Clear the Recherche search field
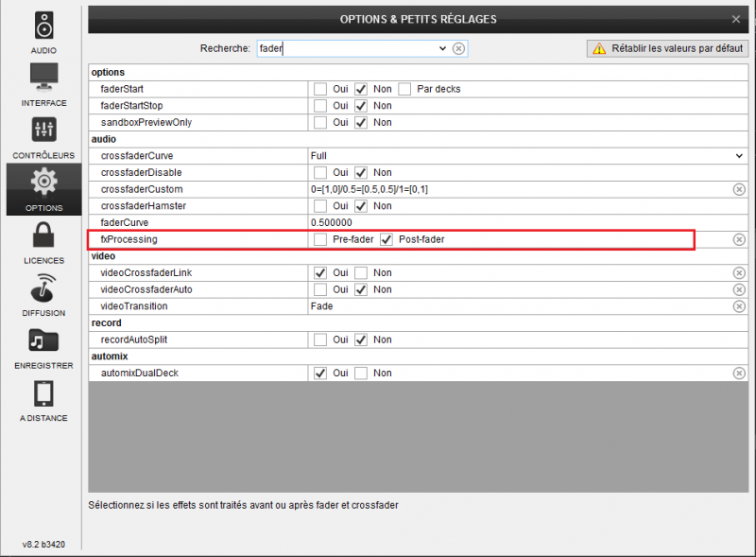 coord(458,48)
